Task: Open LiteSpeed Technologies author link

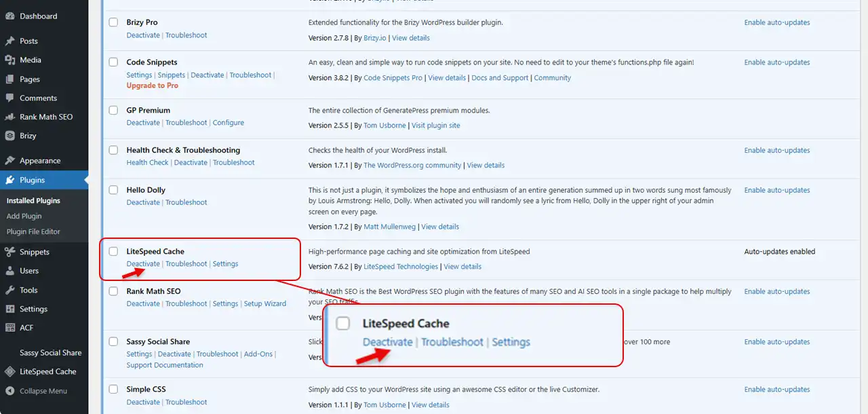Action: 401,267
